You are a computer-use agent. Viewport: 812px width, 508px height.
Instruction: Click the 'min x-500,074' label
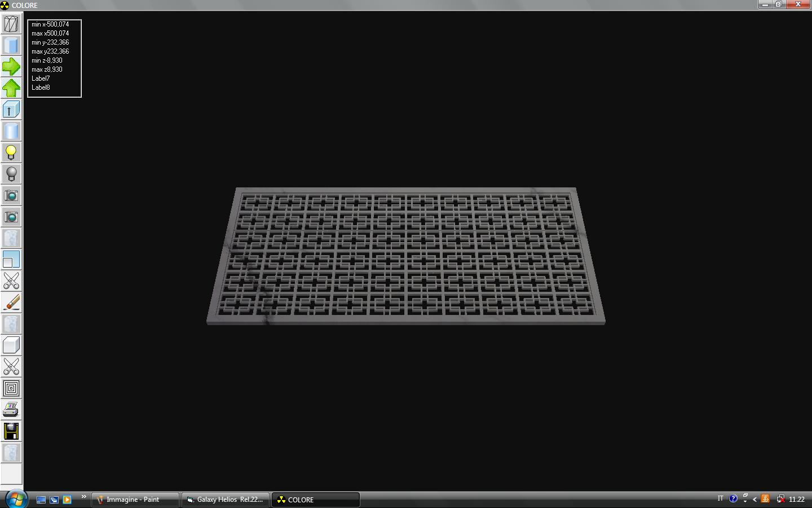(x=50, y=24)
